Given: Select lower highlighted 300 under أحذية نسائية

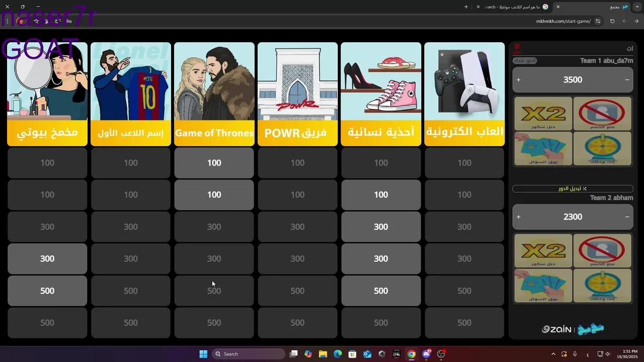Looking at the screenshot, I should 381,258.
